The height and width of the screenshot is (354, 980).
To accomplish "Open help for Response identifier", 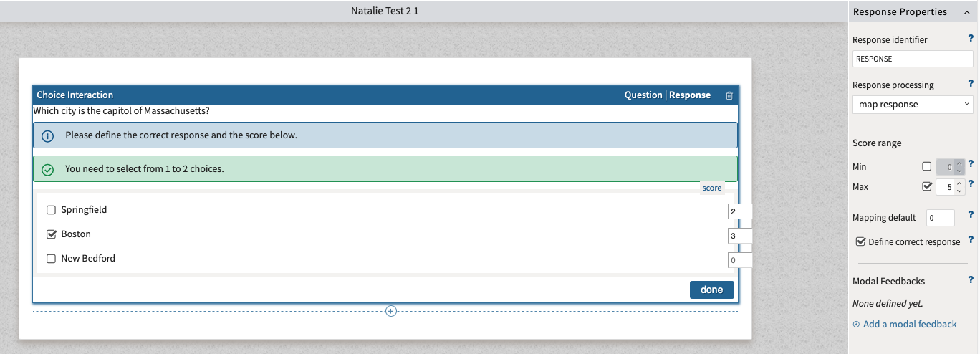I will tap(971, 40).
